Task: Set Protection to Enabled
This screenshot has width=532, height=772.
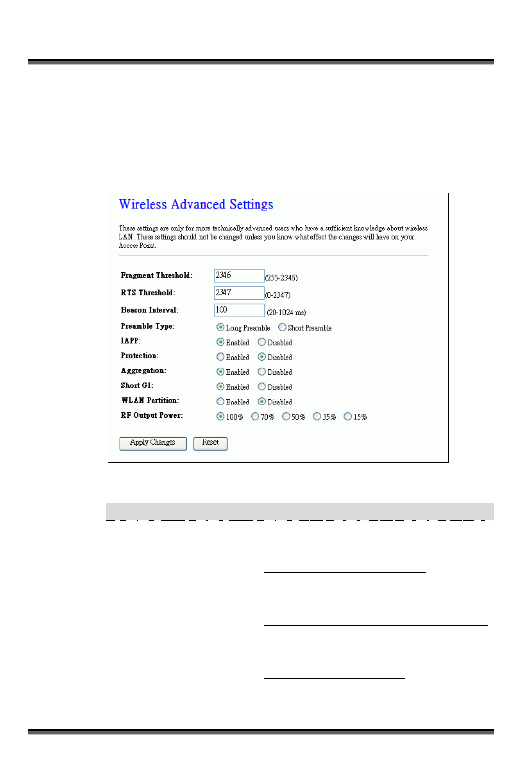Action: click(221, 357)
